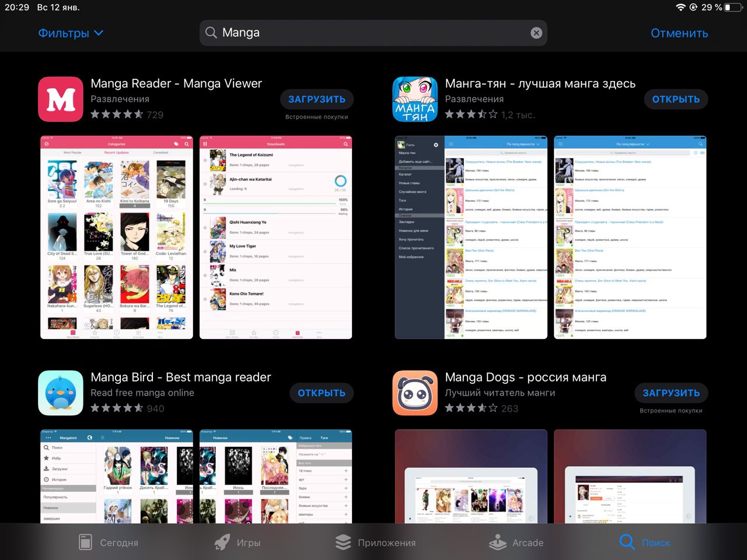This screenshot has width=747, height=560.
Task: Switch to the Приложения tab
Action: point(375,542)
